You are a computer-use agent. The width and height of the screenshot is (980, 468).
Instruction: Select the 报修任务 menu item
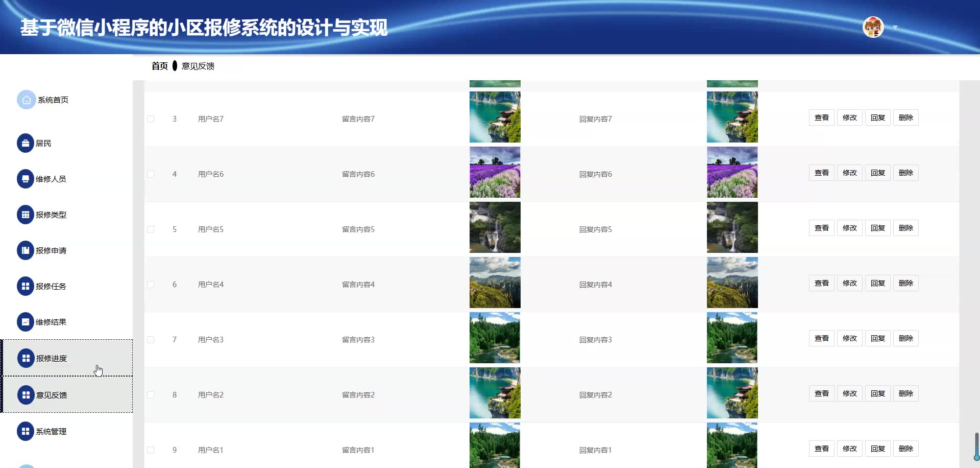pyautogui.click(x=51, y=286)
